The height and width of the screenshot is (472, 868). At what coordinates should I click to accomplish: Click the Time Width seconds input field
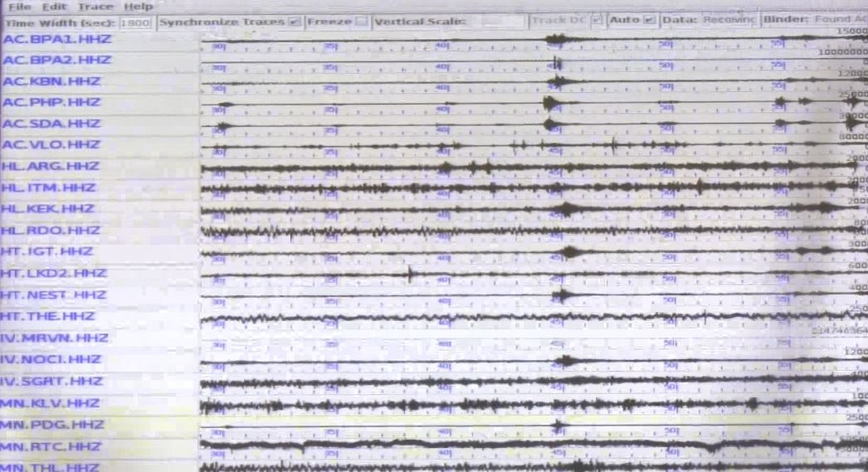(134, 22)
